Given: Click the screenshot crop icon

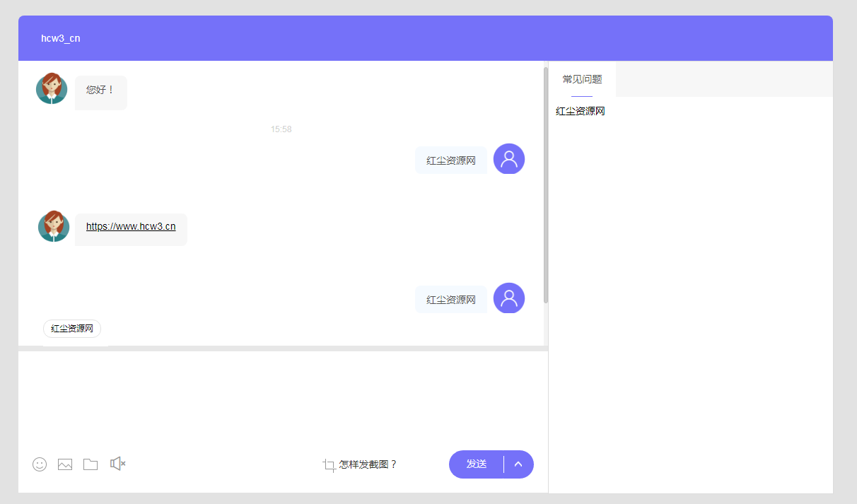Looking at the screenshot, I should (x=329, y=465).
